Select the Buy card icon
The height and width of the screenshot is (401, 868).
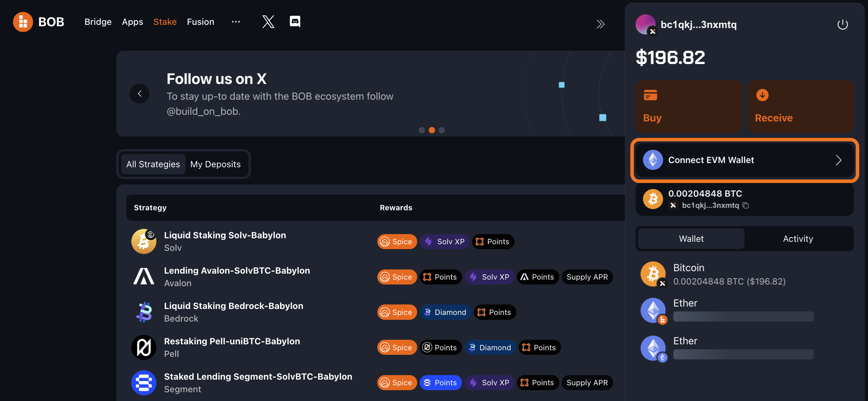click(651, 94)
